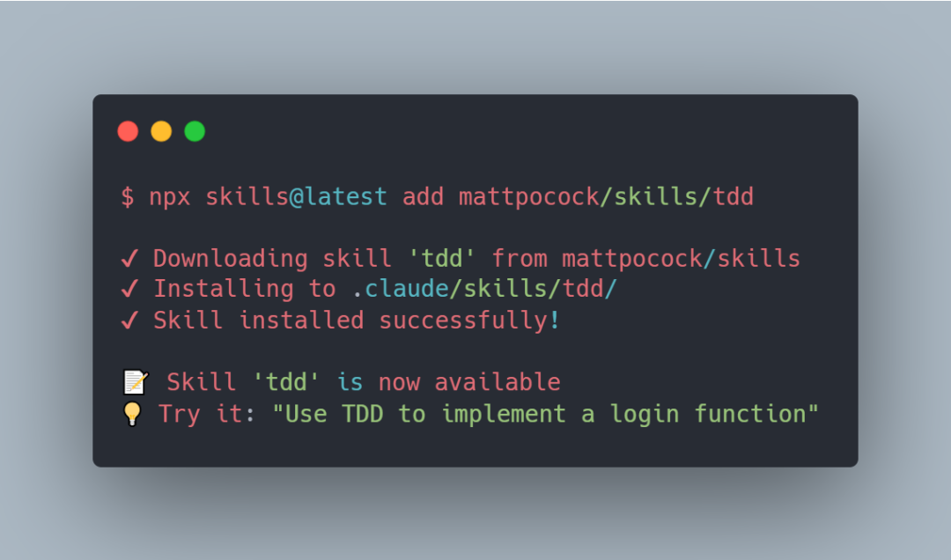This screenshot has width=951, height=560.
Task: Click the memo notepad emoji icon
Action: pos(136,382)
